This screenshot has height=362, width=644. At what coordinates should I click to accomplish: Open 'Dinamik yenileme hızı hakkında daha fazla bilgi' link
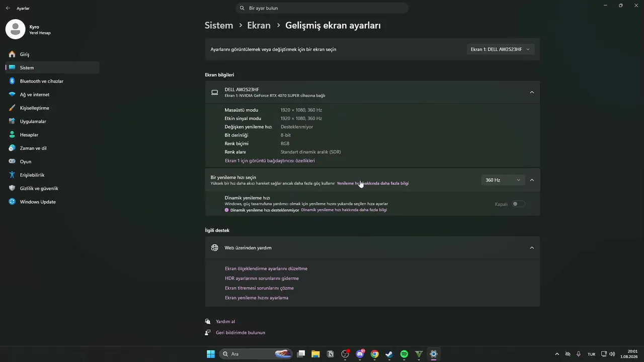344,210
